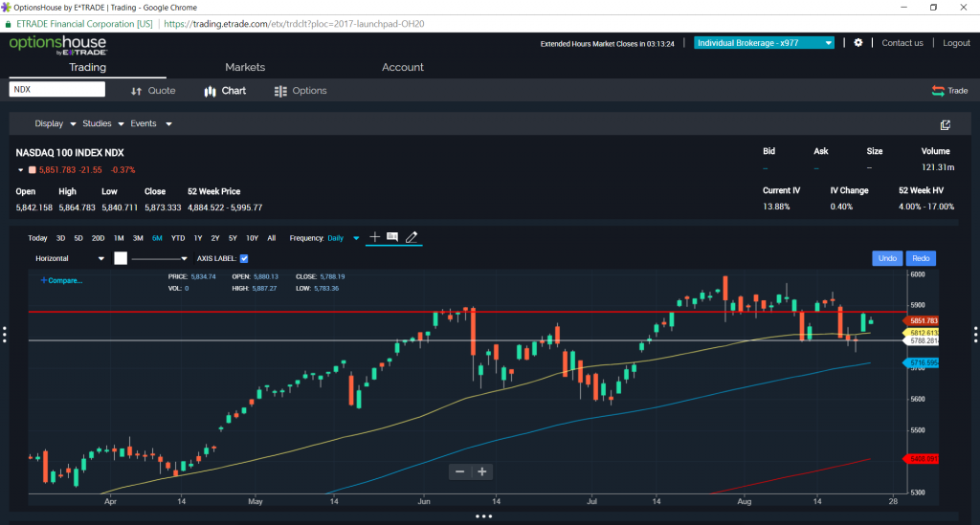This screenshot has height=525, width=980.
Task: Open Horizontal line type dropdown
Action: pos(69,258)
